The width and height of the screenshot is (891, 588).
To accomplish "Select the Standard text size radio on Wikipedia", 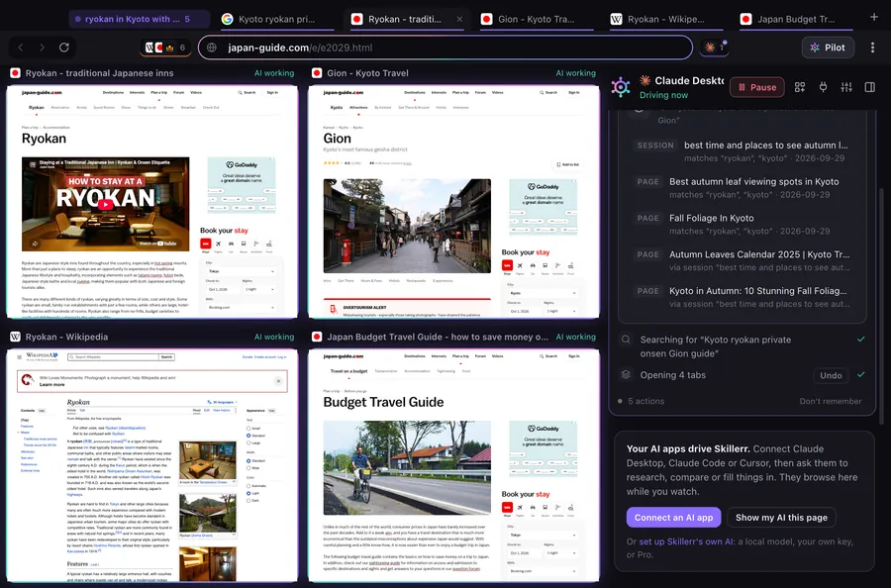I will (x=248, y=436).
